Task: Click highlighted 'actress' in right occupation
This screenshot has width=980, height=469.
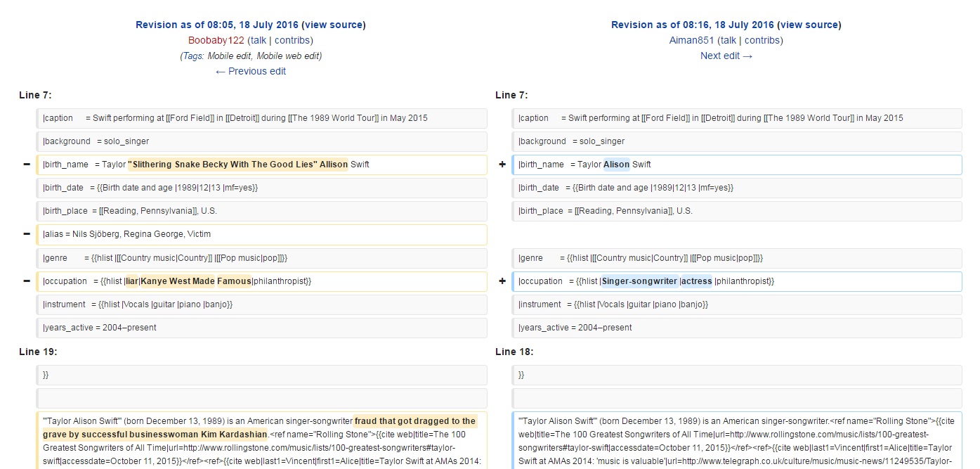Action: tap(697, 281)
